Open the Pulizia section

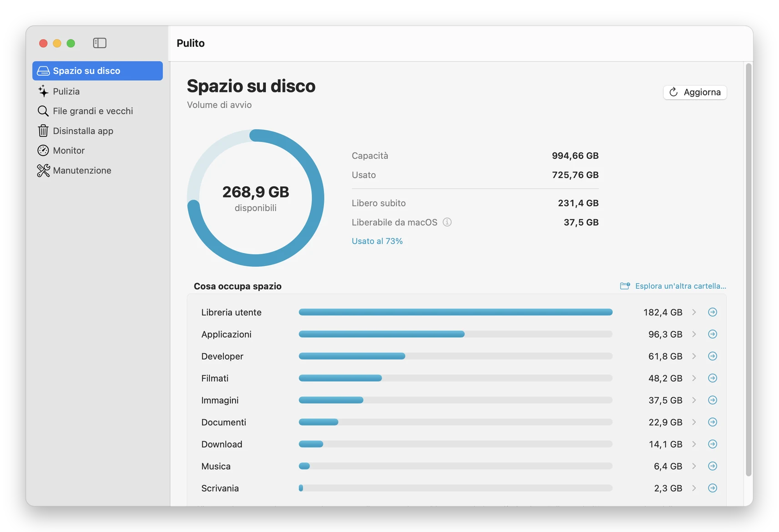(97, 91)
